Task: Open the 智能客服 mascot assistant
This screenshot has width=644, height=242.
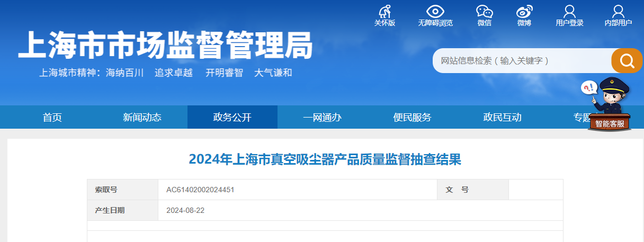Action: (609, 104)
